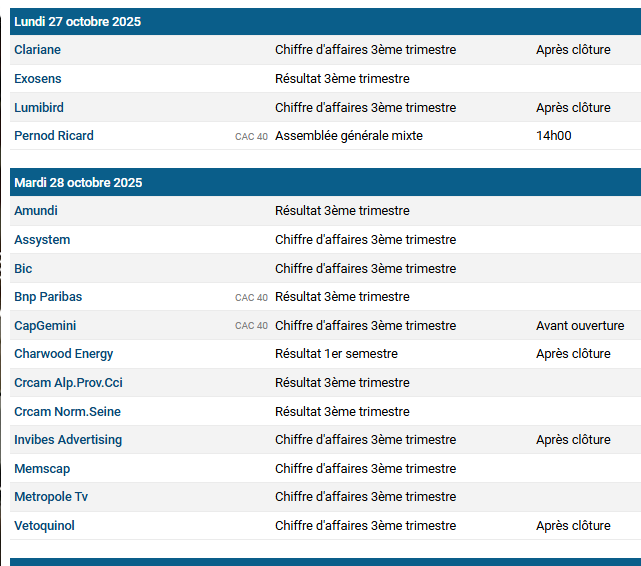This screenshot has height=566, width=641.
Task: Open the Vetoquinol company link
Action: tap(45, 526)
